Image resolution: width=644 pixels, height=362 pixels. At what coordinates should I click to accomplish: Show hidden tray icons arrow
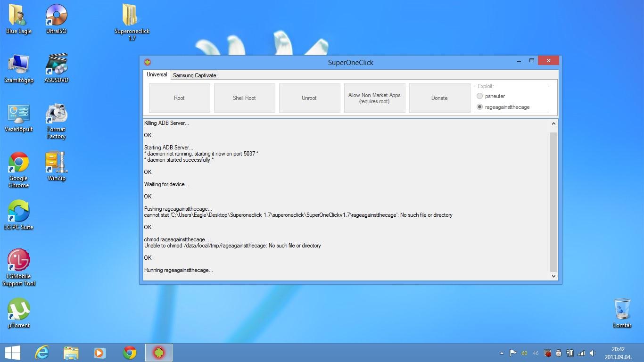click(502, 353)
